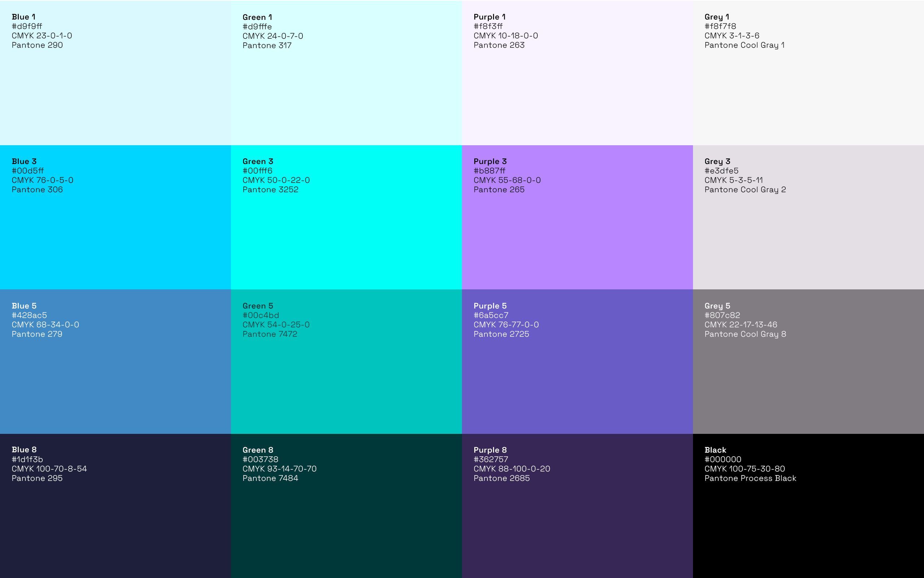Select hex code #d9f9ff
Screen dimensions: 924x578
pos(27,26)
